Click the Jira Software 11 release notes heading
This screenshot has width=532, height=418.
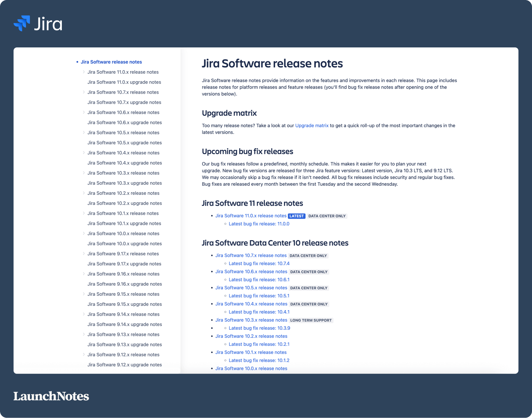[x=252, y=203]
